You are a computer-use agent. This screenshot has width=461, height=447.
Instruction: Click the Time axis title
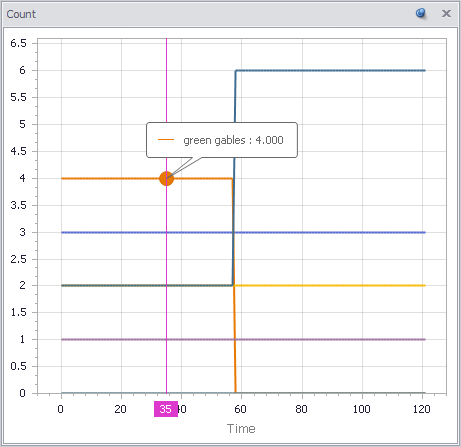coord(241,429)
